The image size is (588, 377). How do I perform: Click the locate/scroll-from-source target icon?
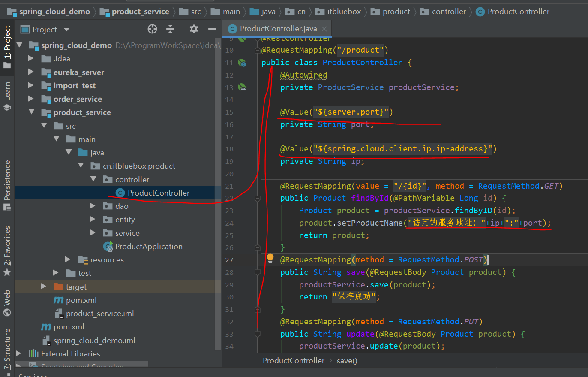tap(152, 29)
